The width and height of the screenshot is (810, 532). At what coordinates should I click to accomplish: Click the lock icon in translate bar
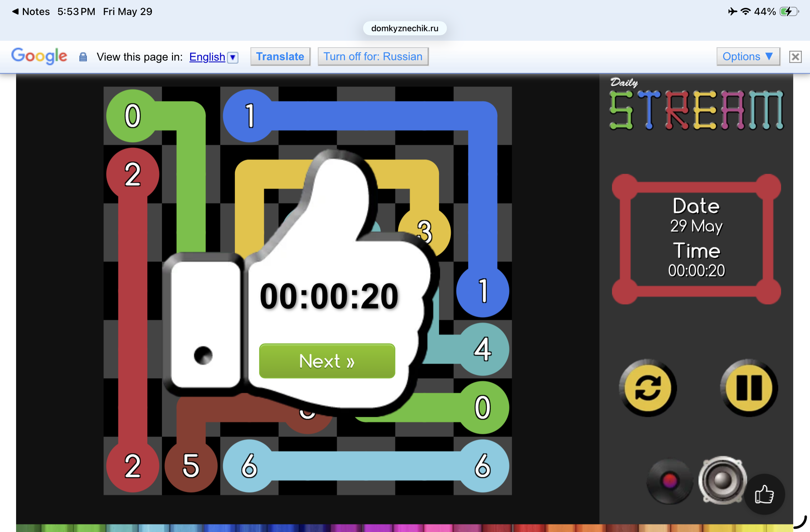[x=83, y=57]
